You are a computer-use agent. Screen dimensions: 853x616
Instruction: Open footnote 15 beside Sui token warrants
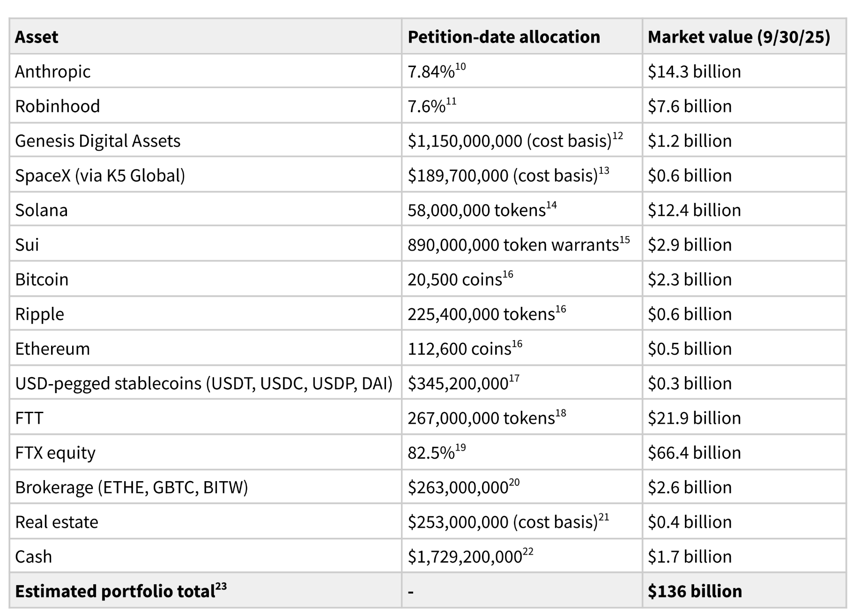pos(624,240)
